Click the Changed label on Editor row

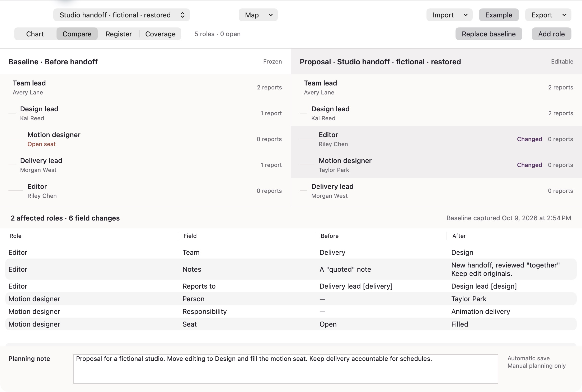[529, 139]
